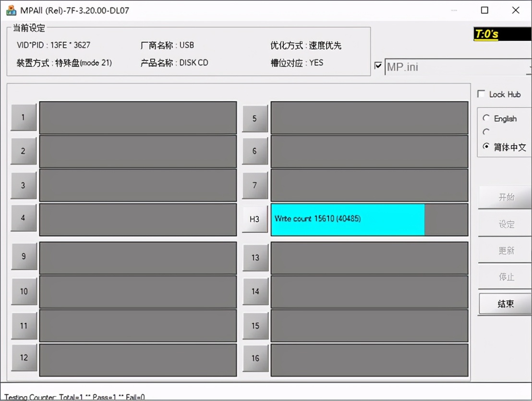This screenshot has width=532, height=401.
Task: Open the MP.ini file dropdown
Action: point(529,67)
